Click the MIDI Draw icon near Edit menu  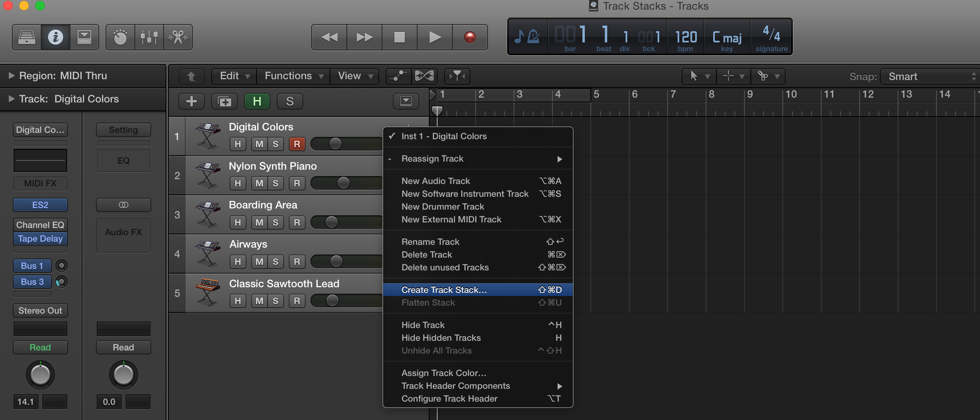[398, 76]
